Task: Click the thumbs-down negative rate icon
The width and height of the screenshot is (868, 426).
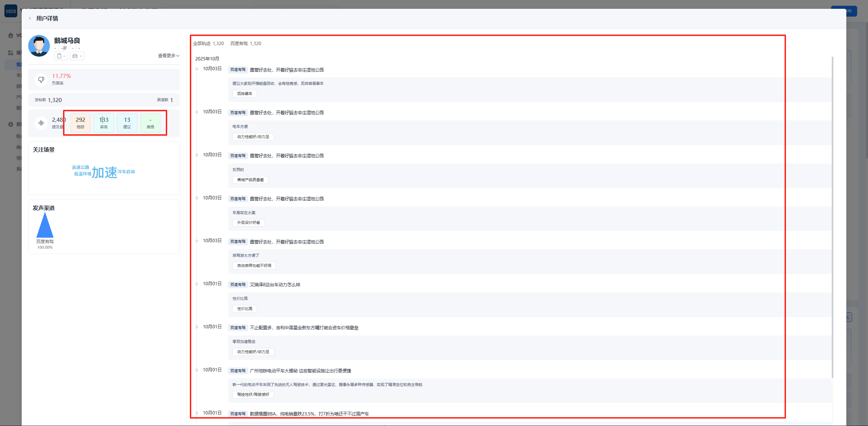Action: coord(41,80)
